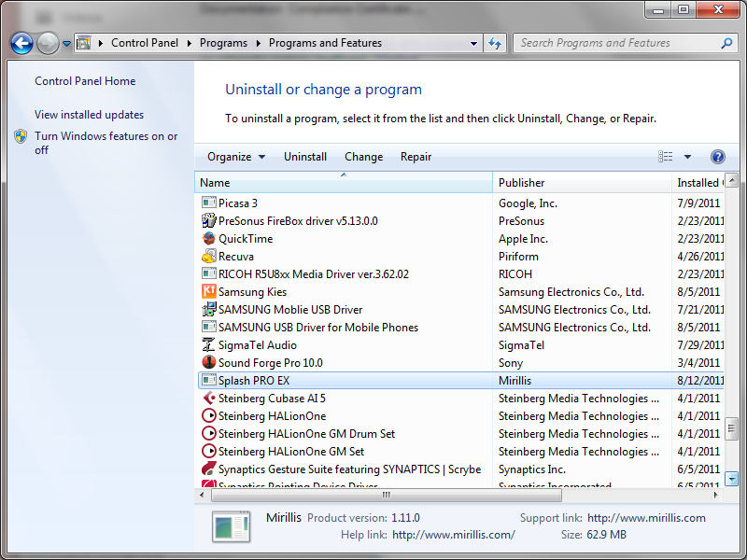The image size is (747, 560).
Task: Click the horizontal scrollbar left arrow
Action: [202, 496]
